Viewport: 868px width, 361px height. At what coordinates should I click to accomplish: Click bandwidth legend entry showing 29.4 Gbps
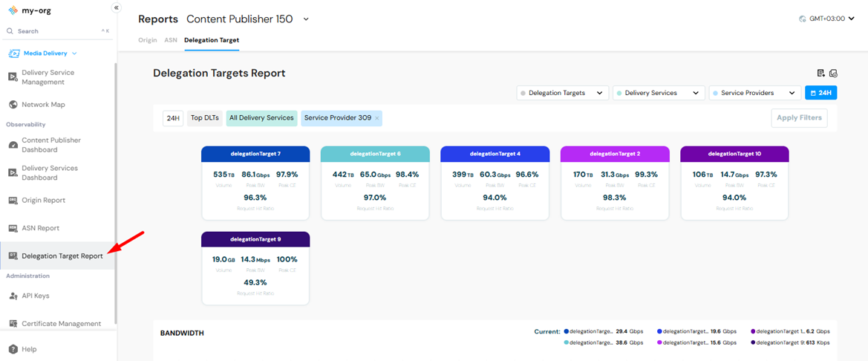click(x=604, y=331)
